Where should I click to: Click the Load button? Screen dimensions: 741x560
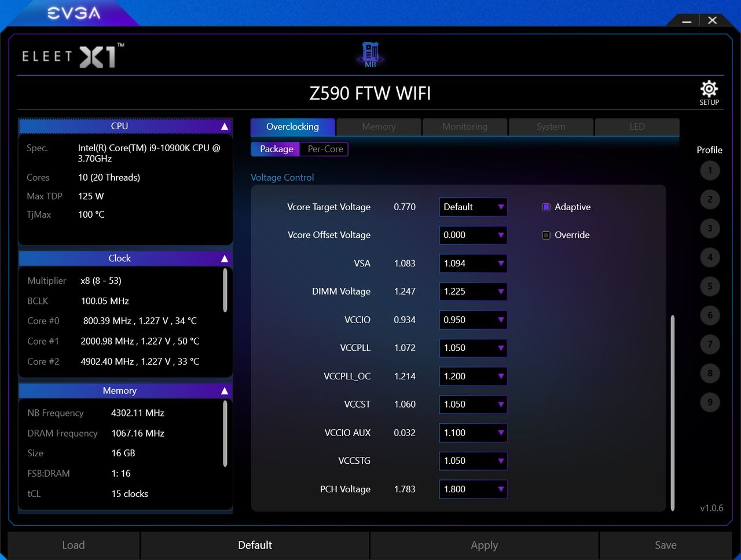[x=74, y=546]
